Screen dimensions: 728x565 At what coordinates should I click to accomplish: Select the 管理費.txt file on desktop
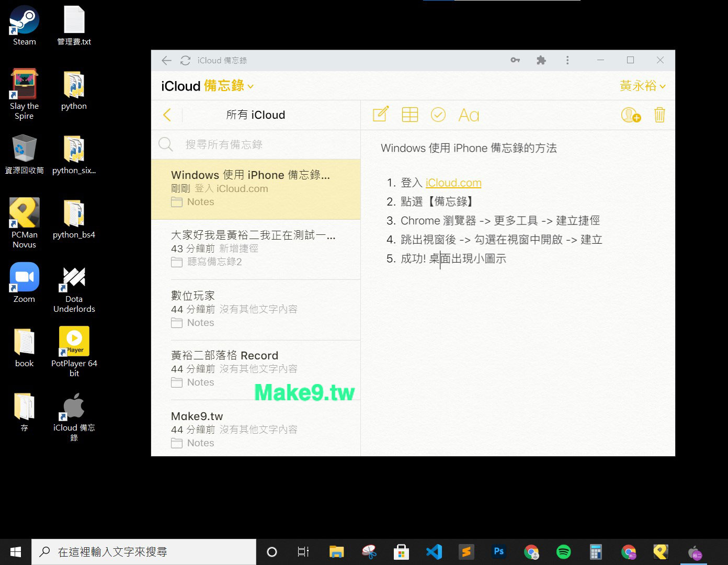(x=74, y=26)
